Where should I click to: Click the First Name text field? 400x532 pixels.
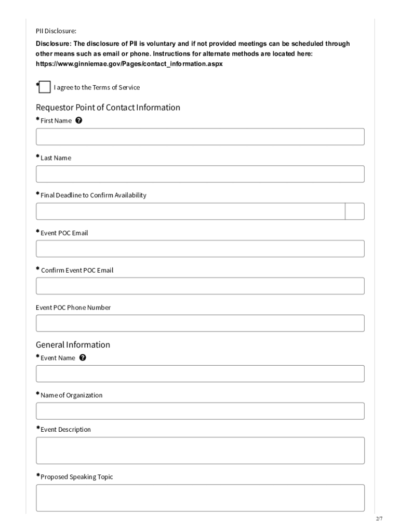pyautogui.click(x=200, y=137)
